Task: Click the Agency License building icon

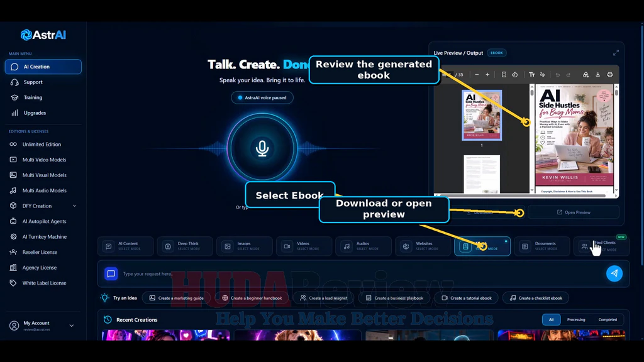Action: click(13, 268)
